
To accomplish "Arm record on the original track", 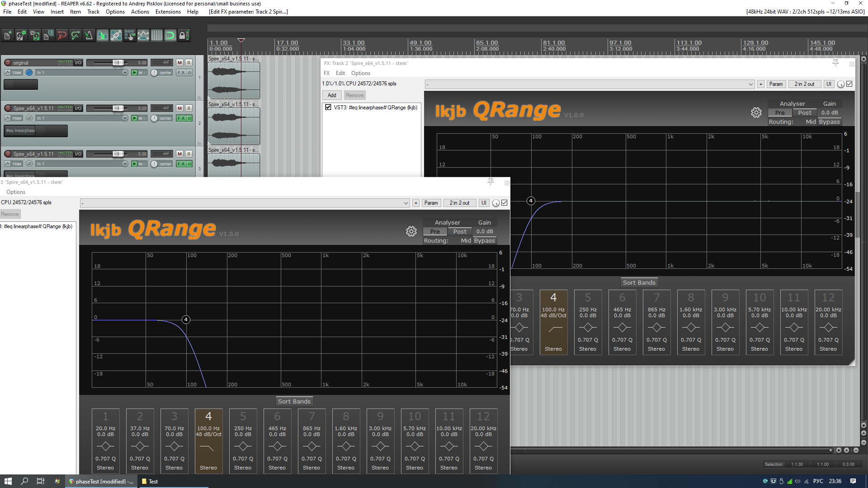I will pyautogui.click(x=8, y=63).
